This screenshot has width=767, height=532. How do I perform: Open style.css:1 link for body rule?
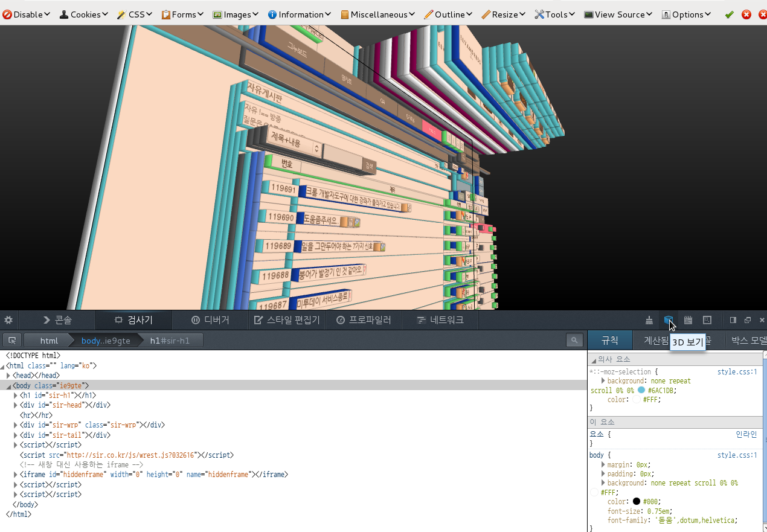click(737, 455)
